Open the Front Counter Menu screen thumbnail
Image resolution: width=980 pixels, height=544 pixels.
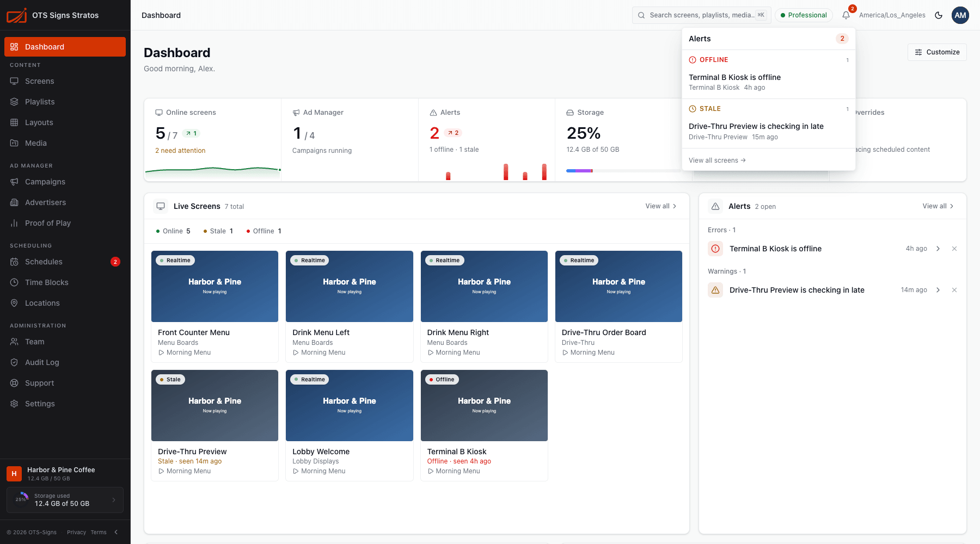[215, 286]
